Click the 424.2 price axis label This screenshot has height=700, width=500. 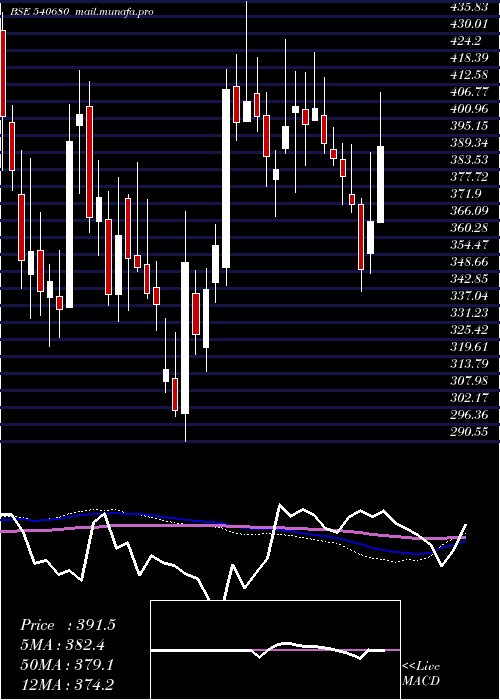(465, 41)
